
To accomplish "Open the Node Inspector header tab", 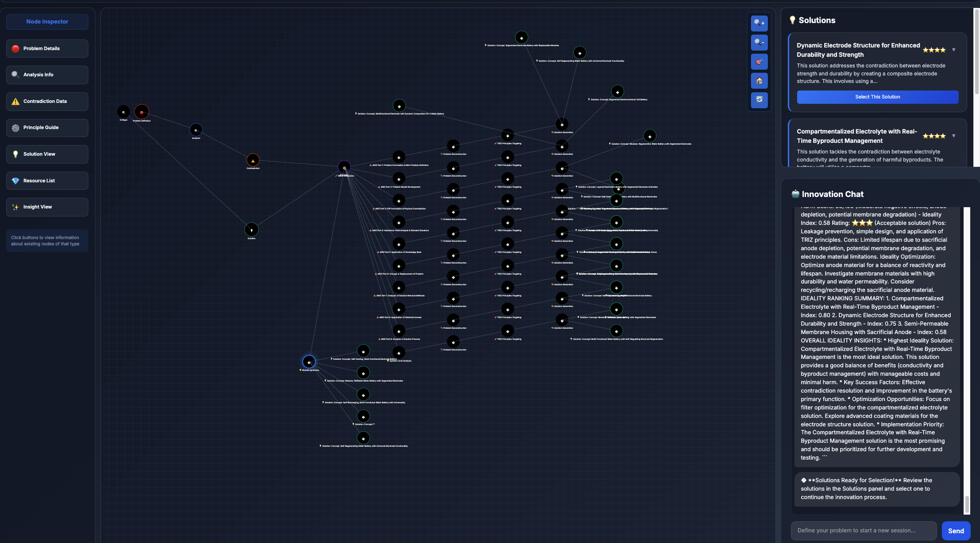I will (x=47, y=22).
